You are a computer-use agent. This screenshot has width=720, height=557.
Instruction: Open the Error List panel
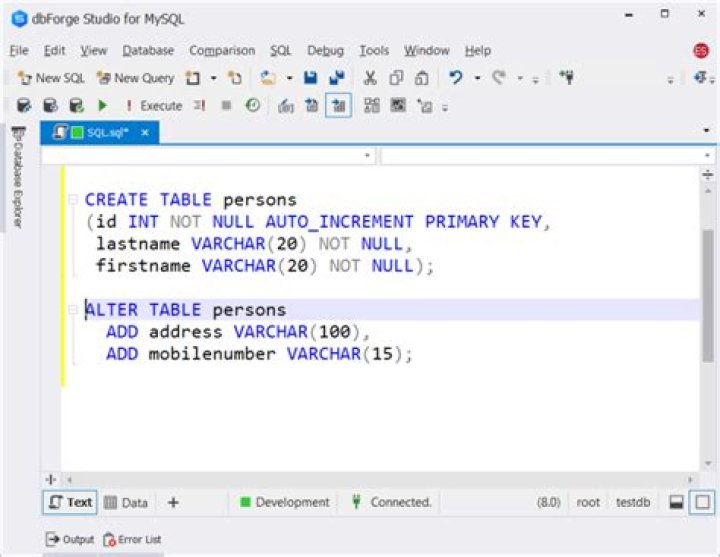(x=132, y=540)
